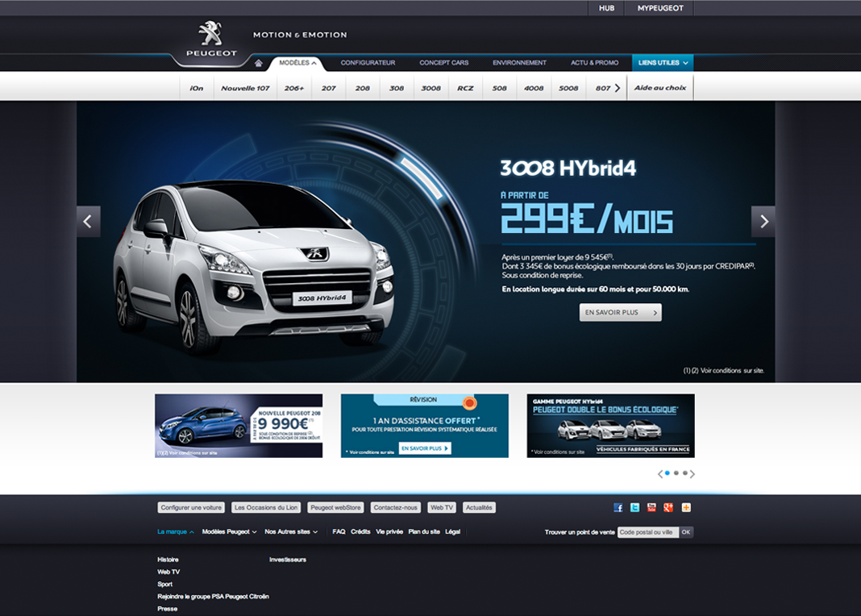The width and height of the screenshot is (861, 616).
Task: Open Environnement tab
Action: (x=519, y=63)
